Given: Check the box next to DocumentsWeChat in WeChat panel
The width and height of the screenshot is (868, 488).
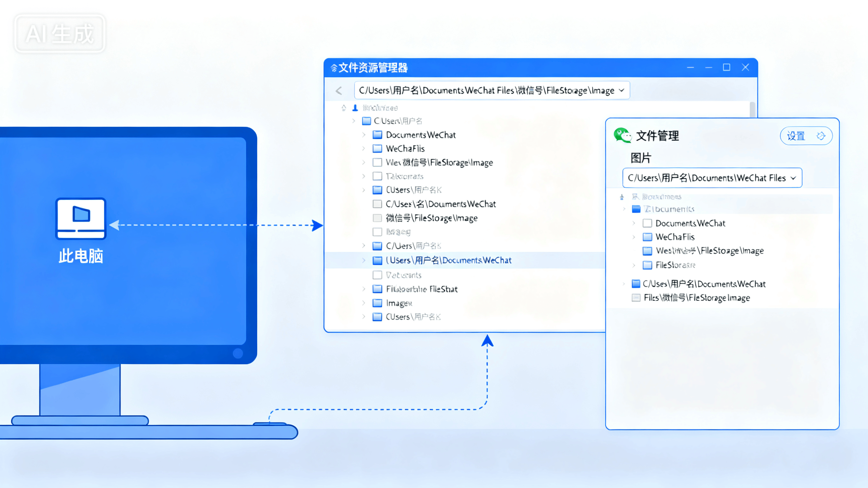Looking at the screenshot, I should coord(647,223).
